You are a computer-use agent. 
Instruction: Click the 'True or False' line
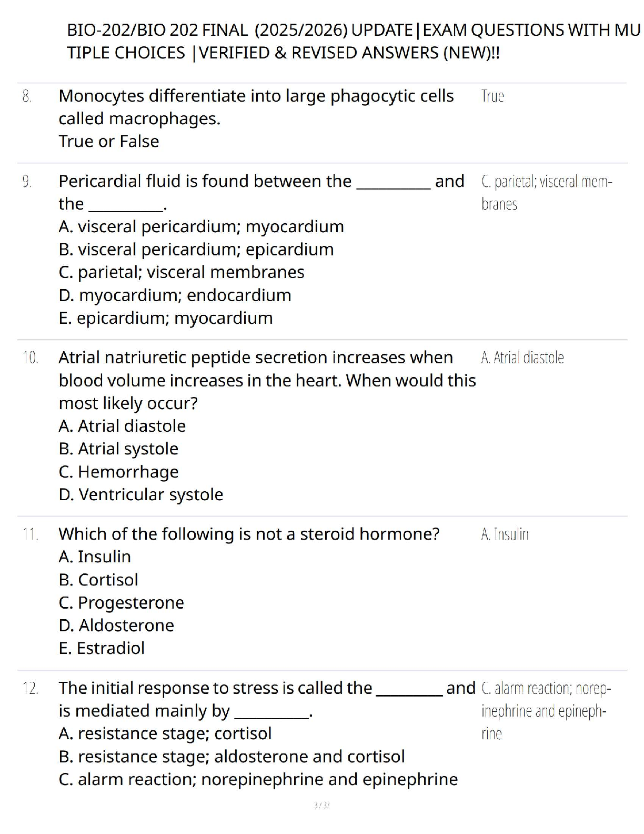point(108,142)
